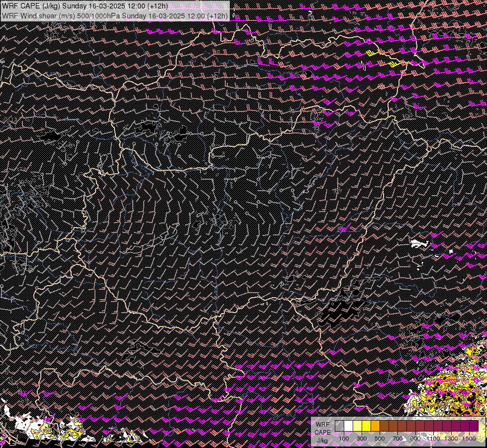
Task: Click the "100" legend value
Action: coord(344,439)
